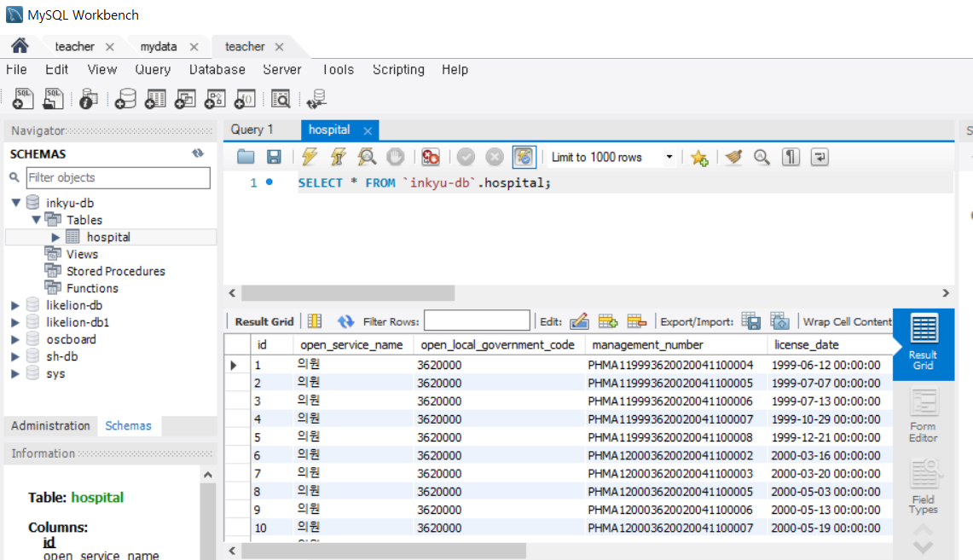973x560 pixels.
Task: Create a new SQL tab icon
Action: (x=23, y=99)
